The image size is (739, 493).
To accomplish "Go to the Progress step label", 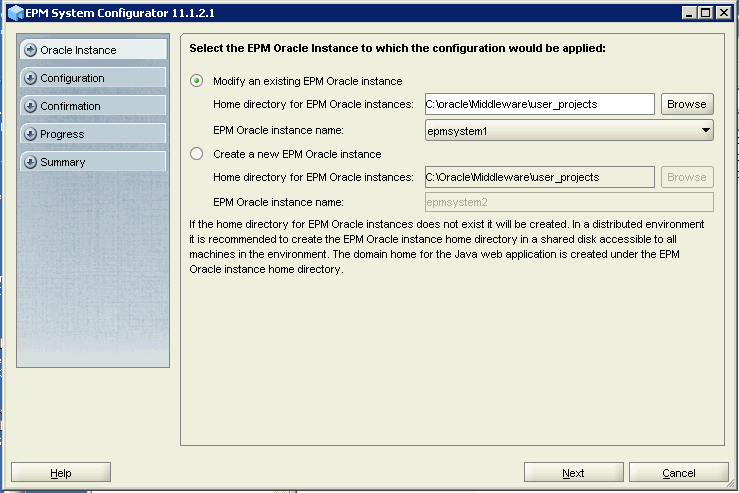I will 62,134.
